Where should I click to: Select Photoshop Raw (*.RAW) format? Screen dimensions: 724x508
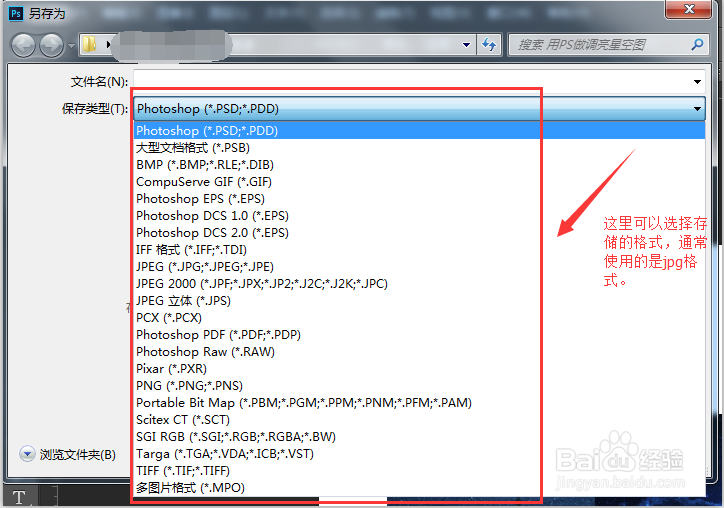point(419,352)
